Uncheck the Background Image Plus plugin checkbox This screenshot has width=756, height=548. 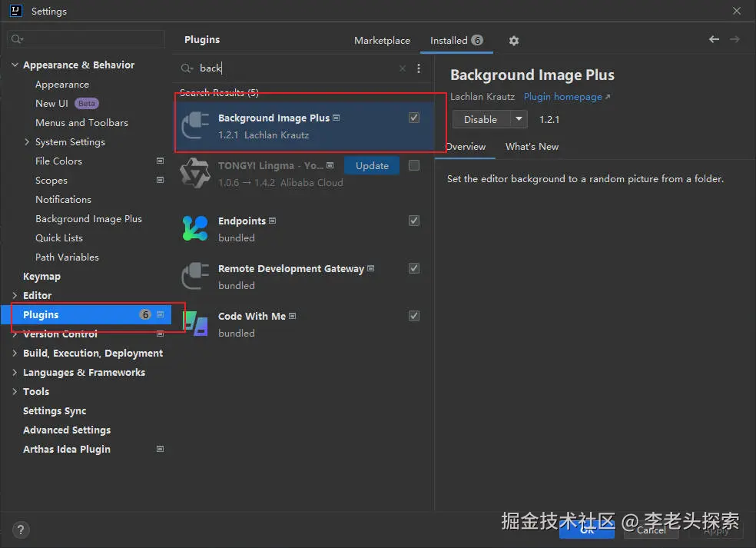[413, 118]
